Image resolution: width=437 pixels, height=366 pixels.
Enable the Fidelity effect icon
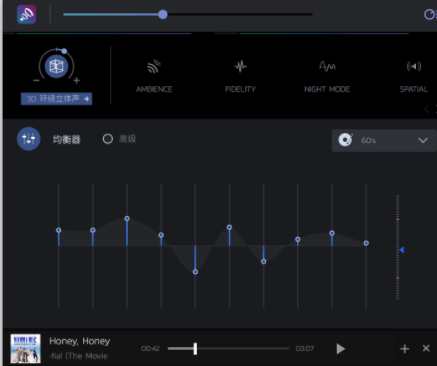coord(240,66)
